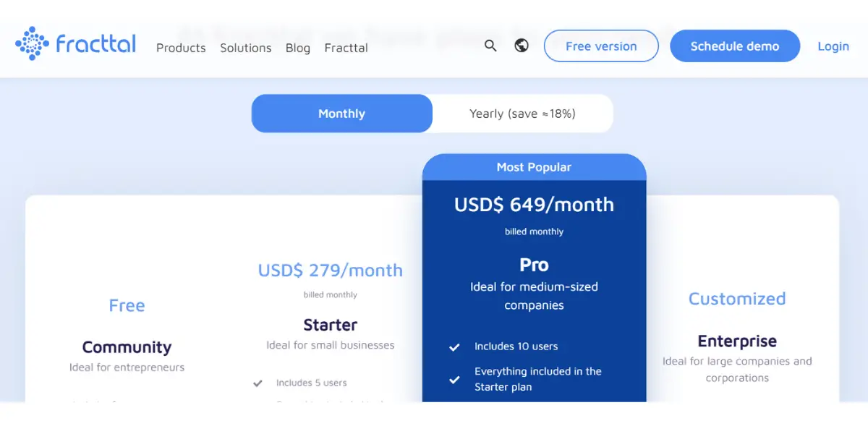Switch billing to Monthly
This screenshot has width=868, height=434.
tap(341, 114)
